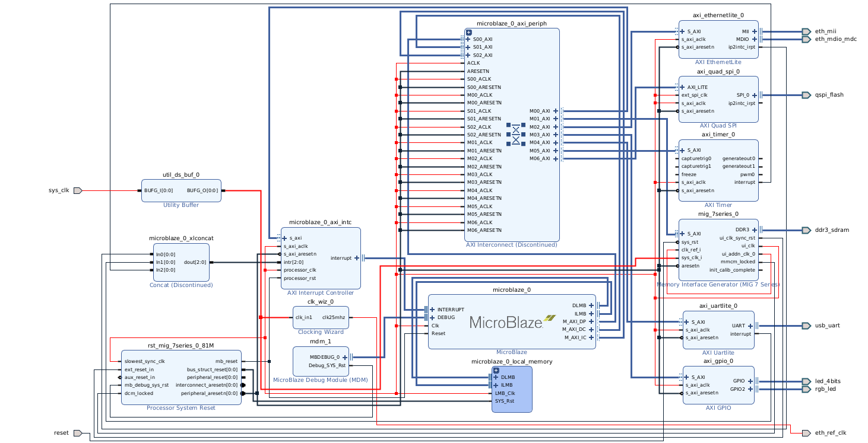Select the eth_ref_clk output port
This screenshot has height=443, width=868.
coord(805,433)
